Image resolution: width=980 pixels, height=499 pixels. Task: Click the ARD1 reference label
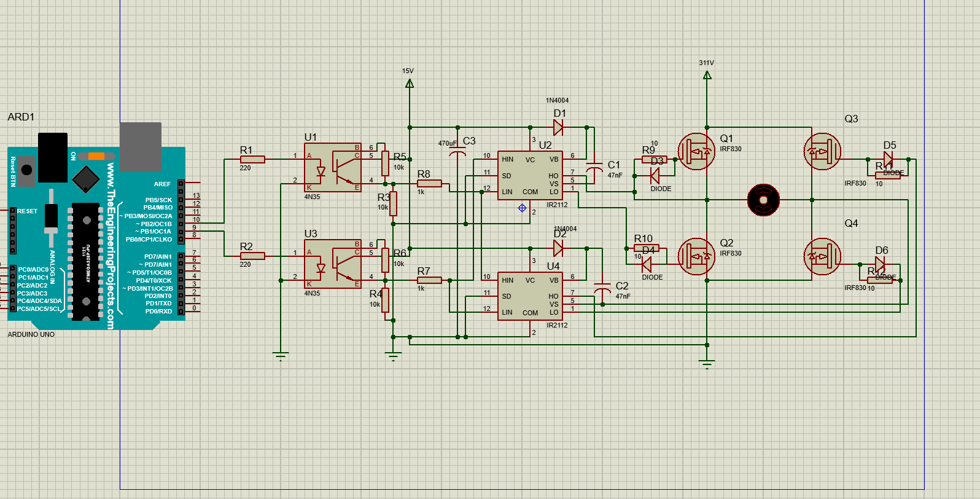[21, 117]
